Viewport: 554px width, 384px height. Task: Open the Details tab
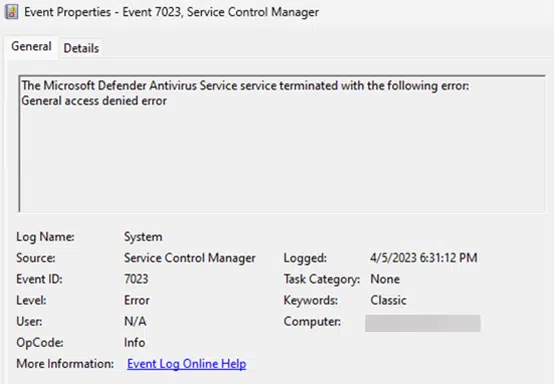81,48
